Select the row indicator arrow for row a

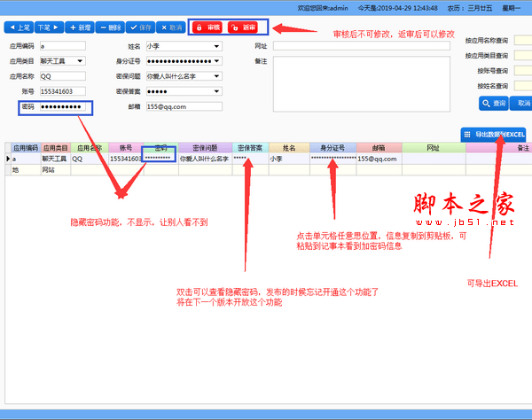[8, 159]
